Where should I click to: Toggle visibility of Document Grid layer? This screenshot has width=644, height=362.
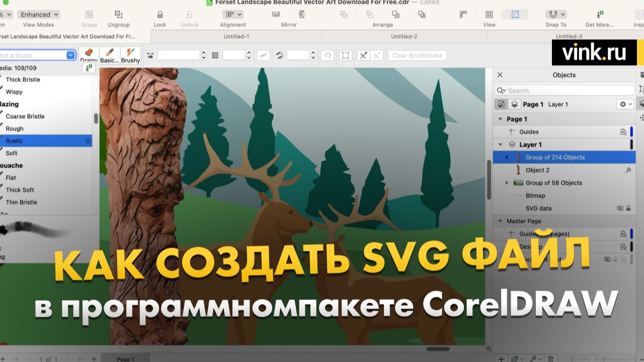[607, 259]
